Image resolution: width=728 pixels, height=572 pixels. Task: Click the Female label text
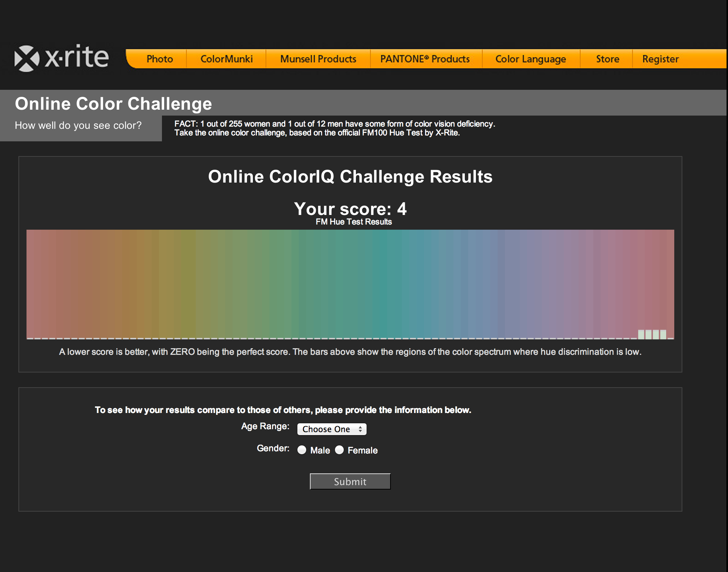(x=363, y=451)
